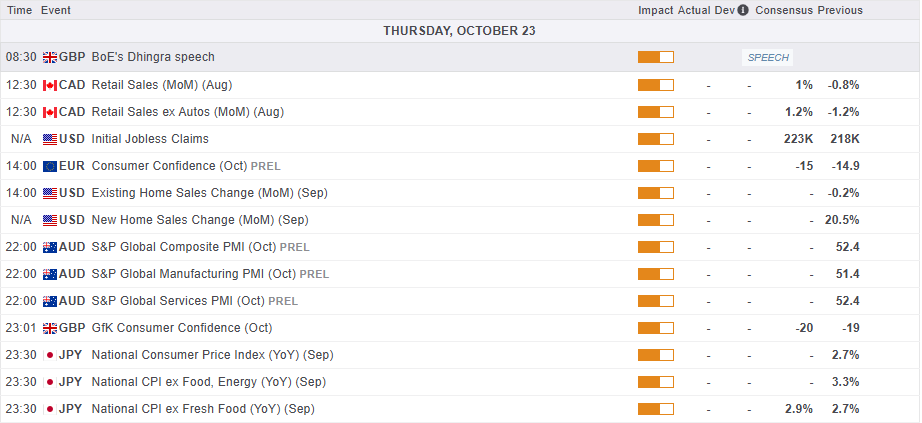The height and width of the screenshot is (423, 922).
Task: Click the US flag next to Initial Jobless Claims
Action: coord(50,139)
